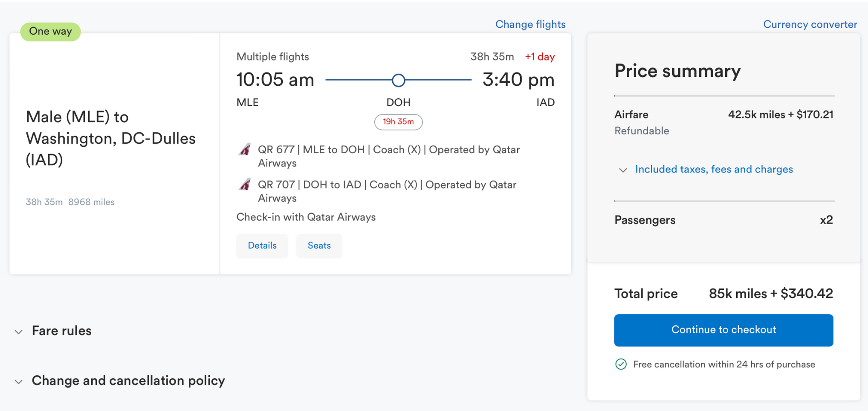Click the green free cancellation checkmark icon
Screen dimensions: 868x411
[621, 364]
